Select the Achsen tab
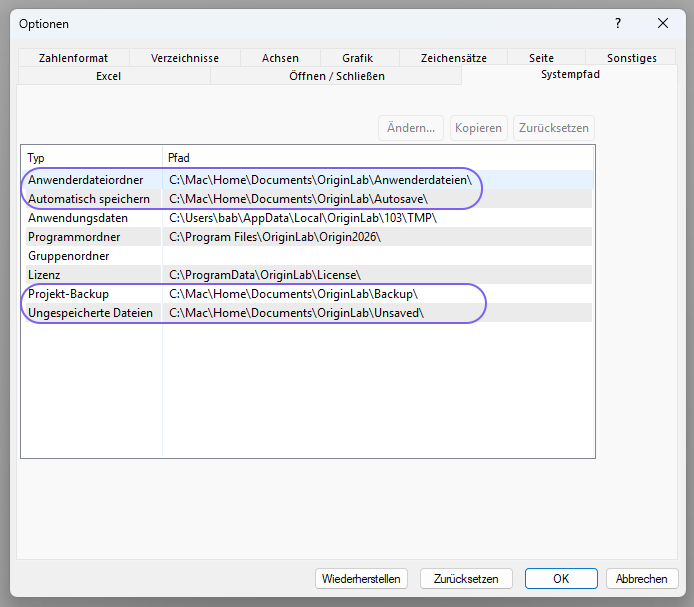Viewport: 694px width, 607px height. pos(280,58)
